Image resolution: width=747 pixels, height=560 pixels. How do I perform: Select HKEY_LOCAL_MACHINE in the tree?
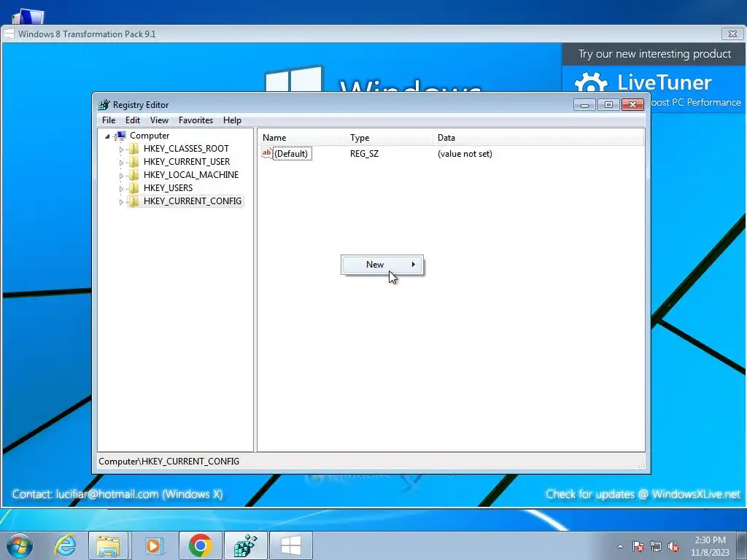pyautogui.click(x=191, y=175)
